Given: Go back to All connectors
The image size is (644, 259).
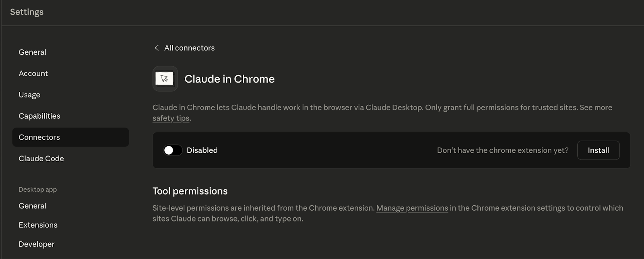Looking at the screenshot, I should 189,48.
